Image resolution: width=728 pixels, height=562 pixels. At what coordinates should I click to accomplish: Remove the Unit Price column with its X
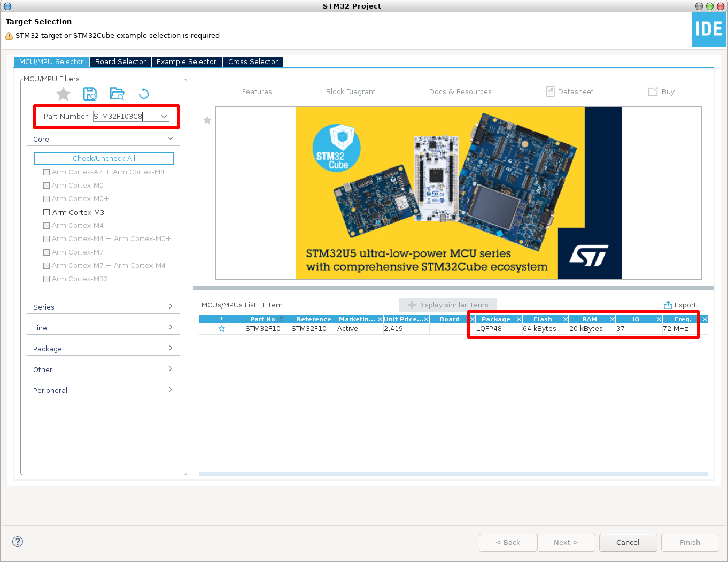coord(426,319)
